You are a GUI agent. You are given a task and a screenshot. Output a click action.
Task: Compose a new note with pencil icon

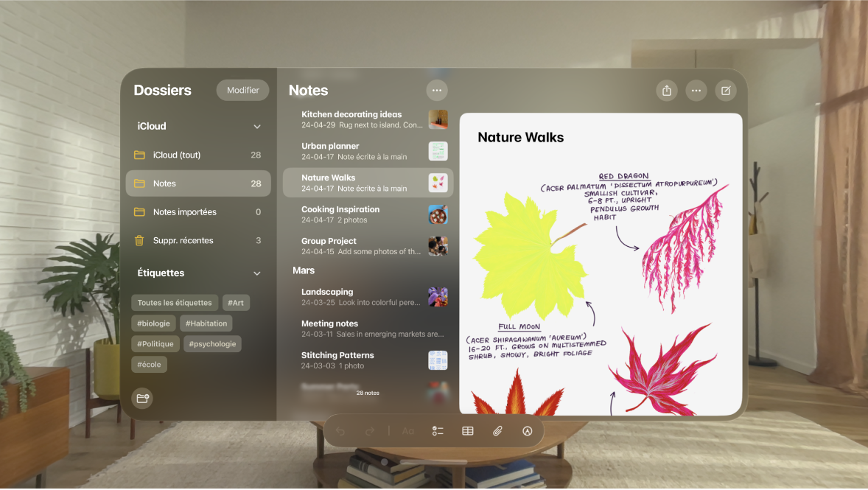(x=726, y=90)
